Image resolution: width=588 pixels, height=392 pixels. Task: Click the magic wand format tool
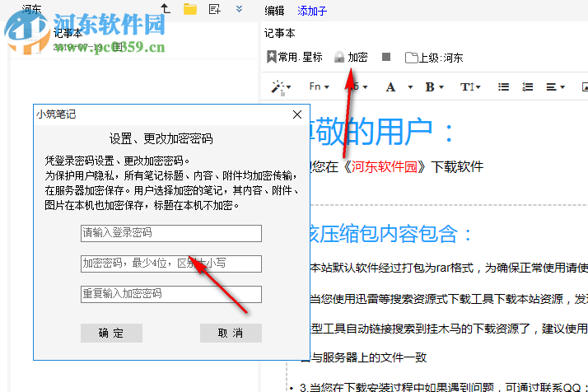(x=278, y=87)
